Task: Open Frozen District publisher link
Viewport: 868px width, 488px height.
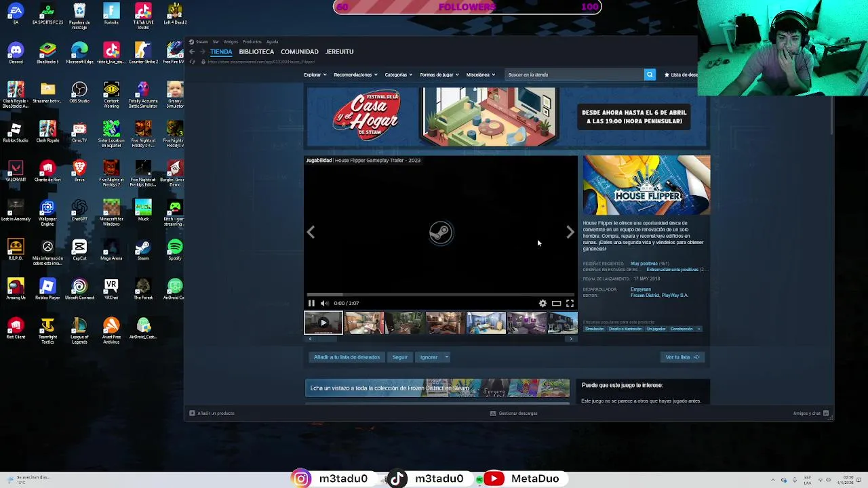Action: click(644, 296)
